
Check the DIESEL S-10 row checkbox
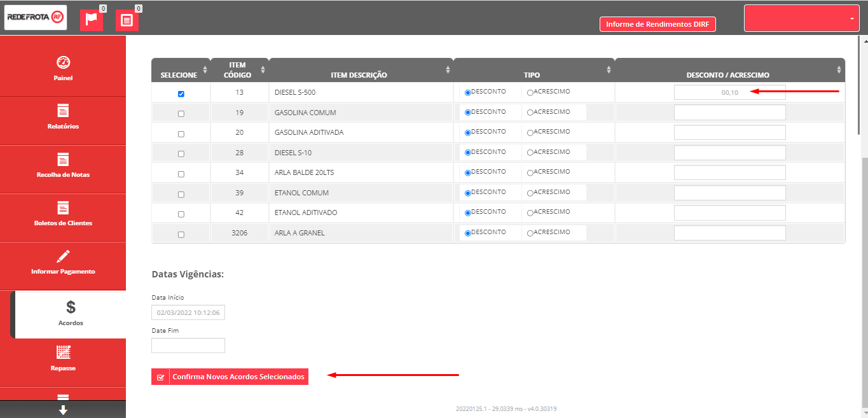(x=181, y=154)
